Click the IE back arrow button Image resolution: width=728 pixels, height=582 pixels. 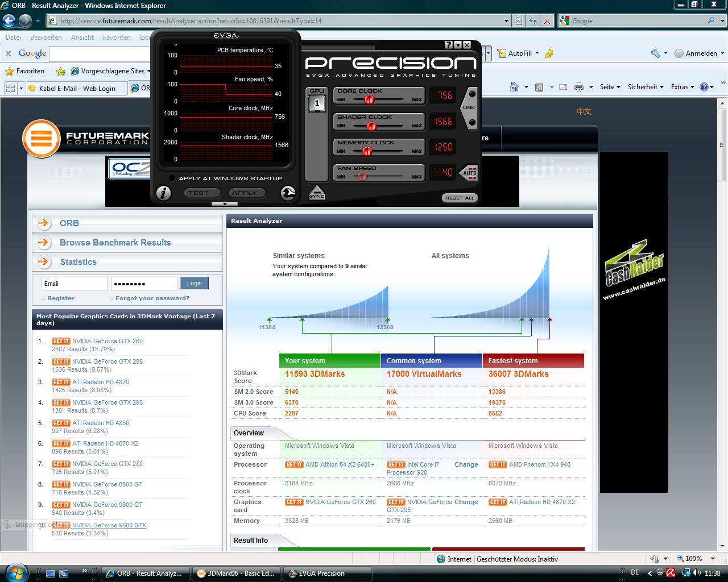pos(9,21)
